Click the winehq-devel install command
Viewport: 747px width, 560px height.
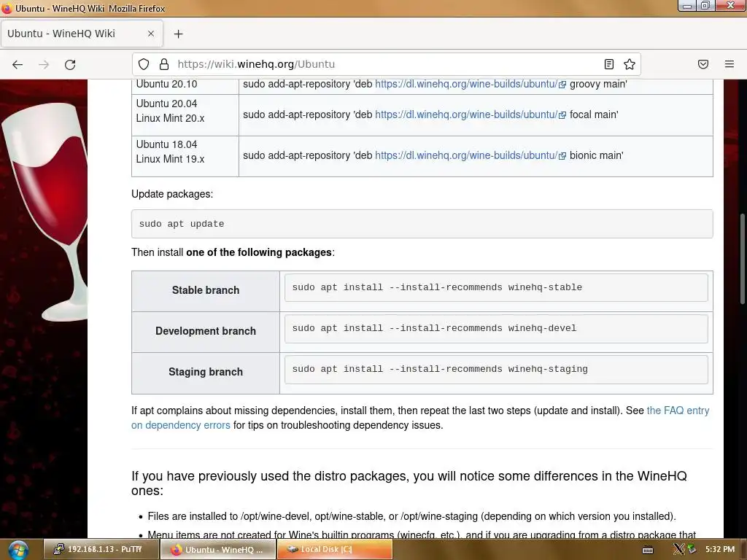pyautogui.click(x=496, y=329)
